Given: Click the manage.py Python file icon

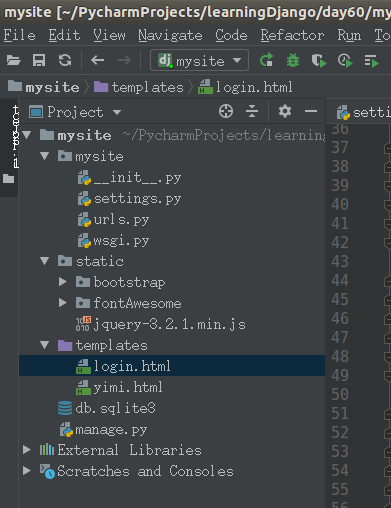Looking at the screenshot, I should pyautogui.click(x=66, y=430).
